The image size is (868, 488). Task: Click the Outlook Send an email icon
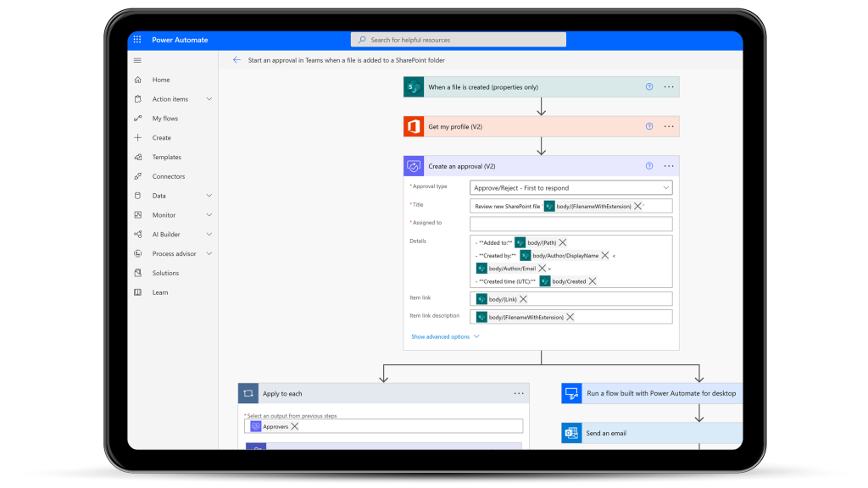click(x=571, y=433)
